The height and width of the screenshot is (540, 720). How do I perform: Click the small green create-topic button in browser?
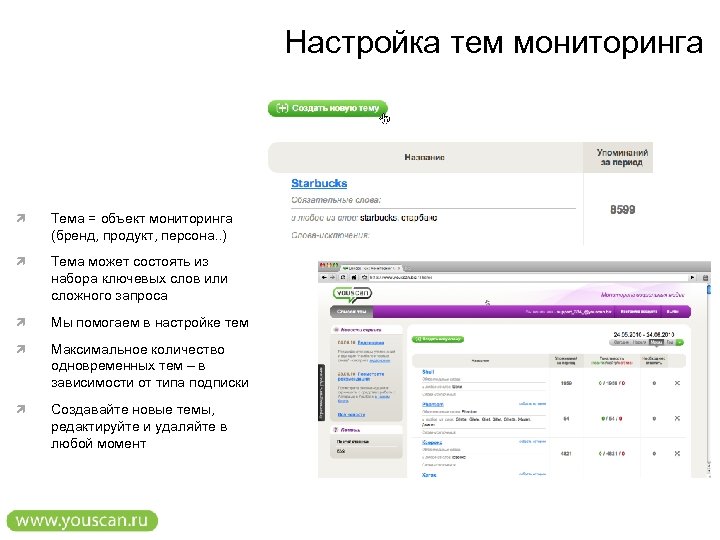(x=438, y=339)
